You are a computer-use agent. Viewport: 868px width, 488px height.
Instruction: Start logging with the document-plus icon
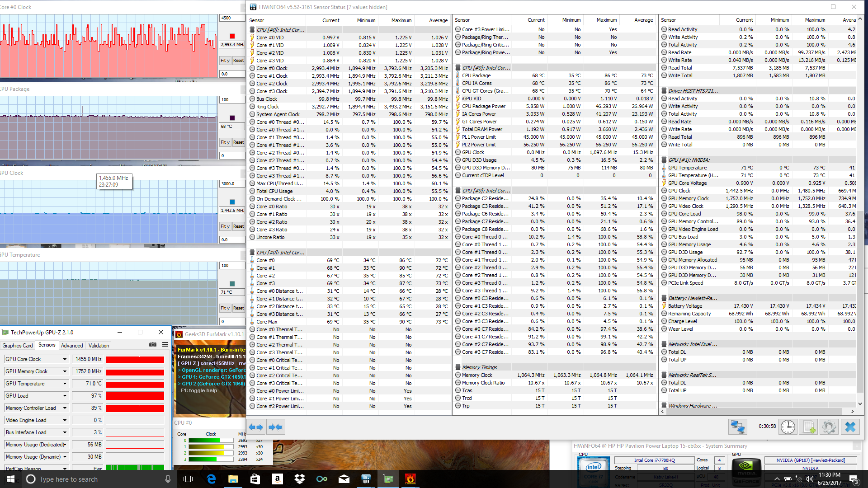(809, 427)
